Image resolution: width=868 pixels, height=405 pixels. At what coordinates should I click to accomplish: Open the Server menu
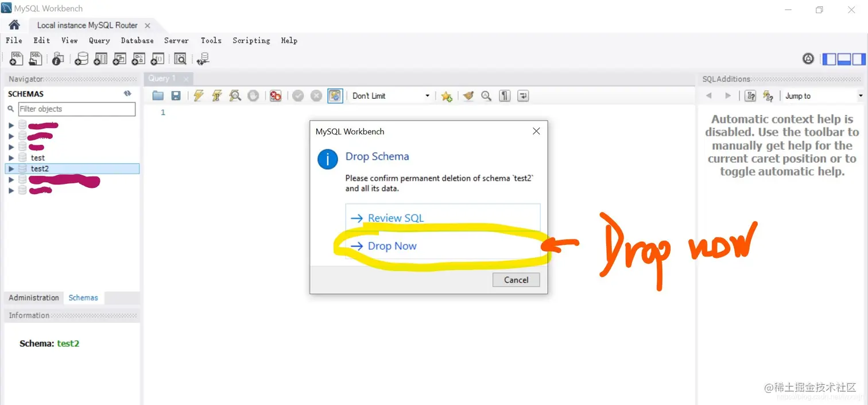coord(176,40)
